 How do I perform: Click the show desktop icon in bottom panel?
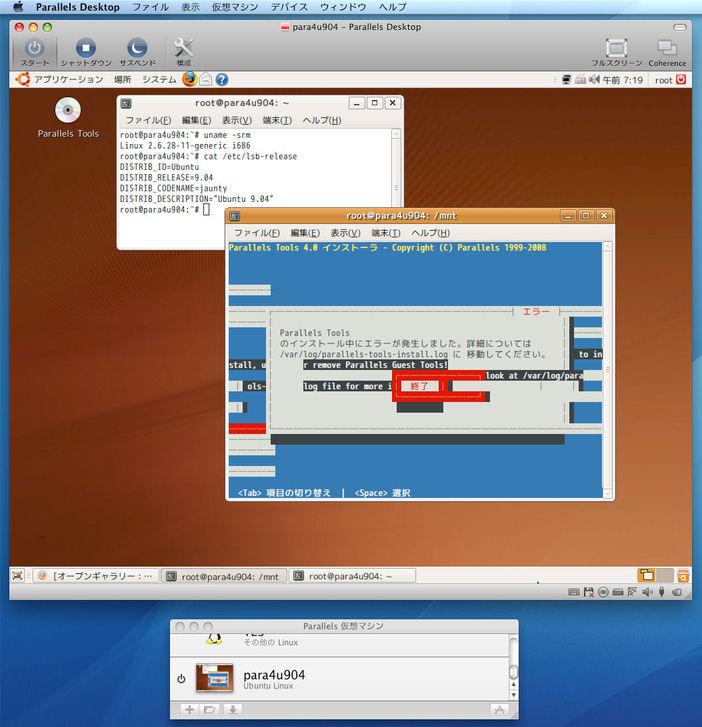17,575
